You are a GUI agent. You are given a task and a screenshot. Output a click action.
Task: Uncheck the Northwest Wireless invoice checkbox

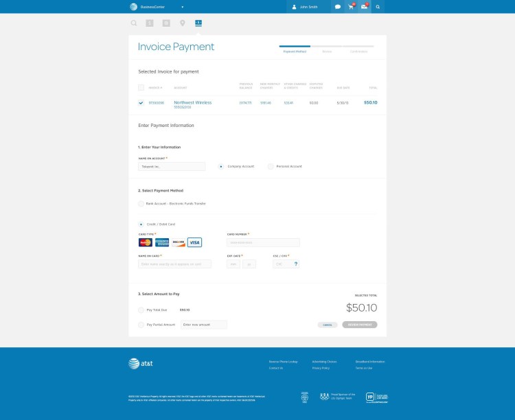[141, 103]
